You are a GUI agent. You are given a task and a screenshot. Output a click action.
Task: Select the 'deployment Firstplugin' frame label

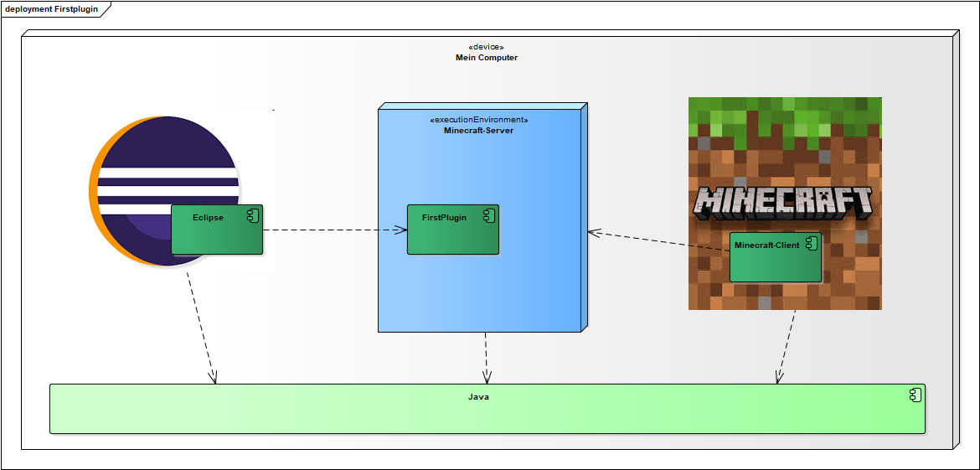(x=52, y=9)
